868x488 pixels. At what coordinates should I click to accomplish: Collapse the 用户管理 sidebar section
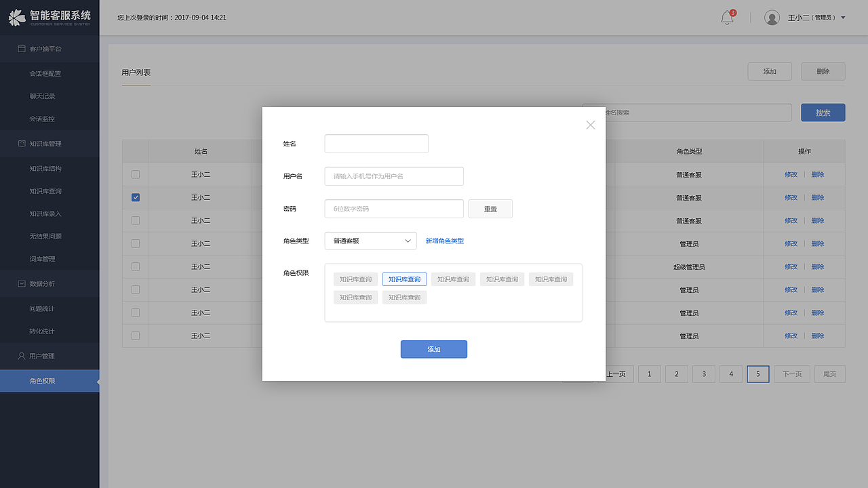(x=50, y=356)
